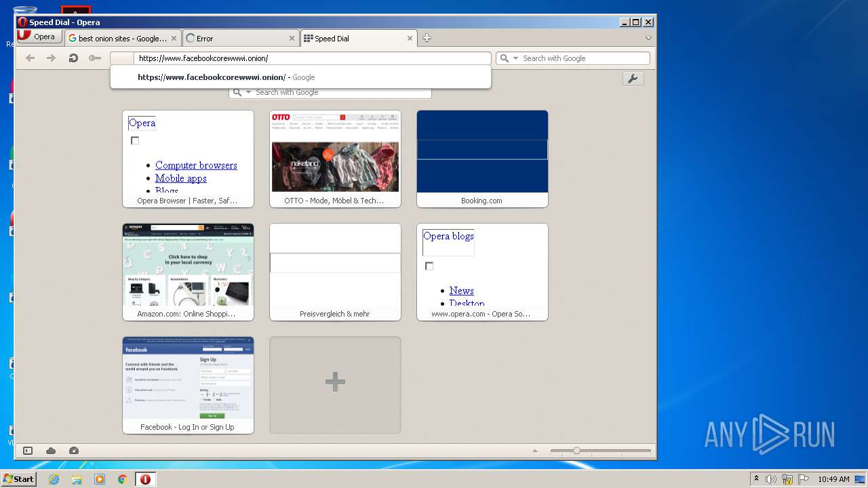Expand the zoom options arrow in status bar

535,451
